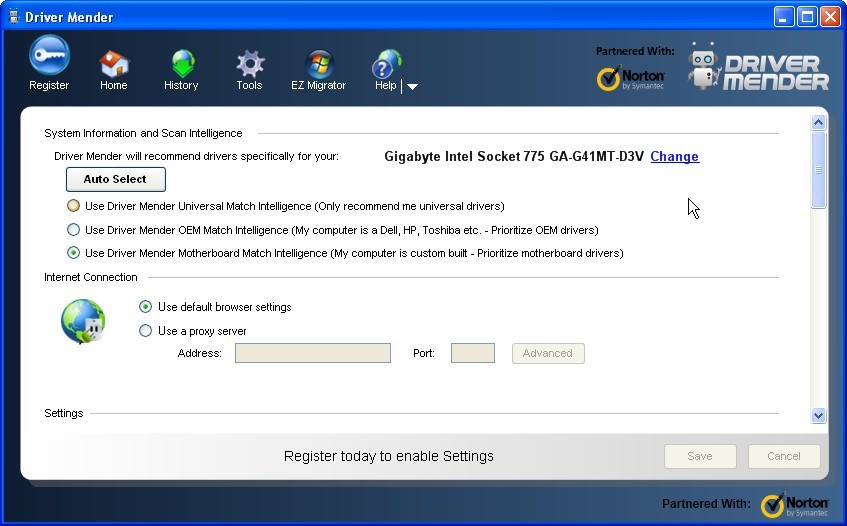Click the Register key icon
This screenshot has height=526, width=847.
49,55
